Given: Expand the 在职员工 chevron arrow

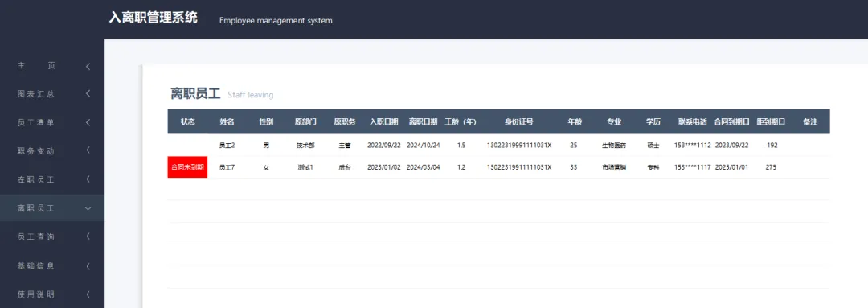Looking at the screenshot, I should (88, 179).
